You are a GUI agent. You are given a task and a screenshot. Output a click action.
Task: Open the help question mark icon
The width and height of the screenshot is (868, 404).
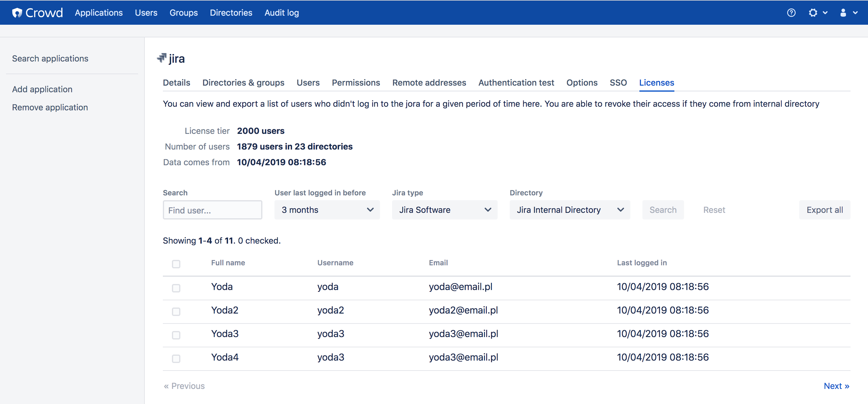791,12
